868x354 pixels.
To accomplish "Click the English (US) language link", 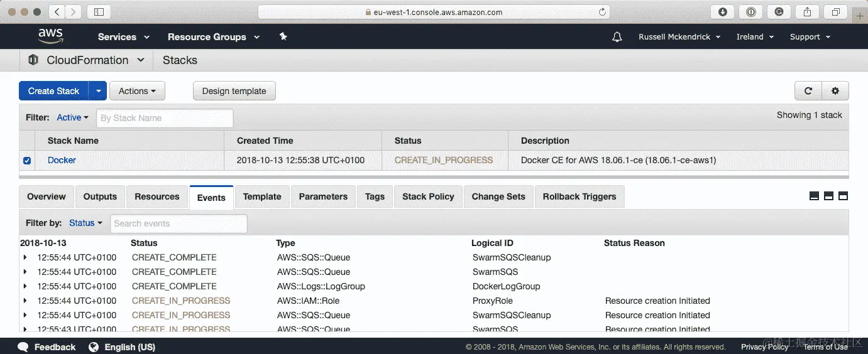I will pos(129,347).
